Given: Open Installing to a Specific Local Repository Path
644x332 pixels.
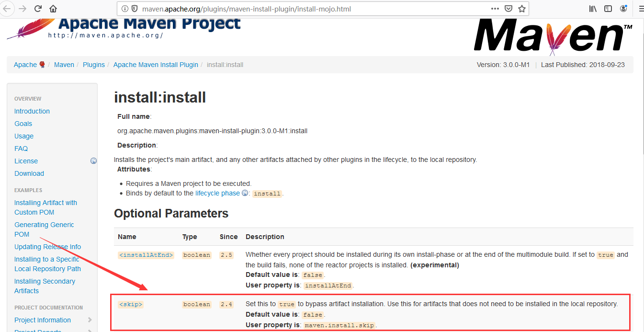Looking at the screenshot, I should (47, 264).
